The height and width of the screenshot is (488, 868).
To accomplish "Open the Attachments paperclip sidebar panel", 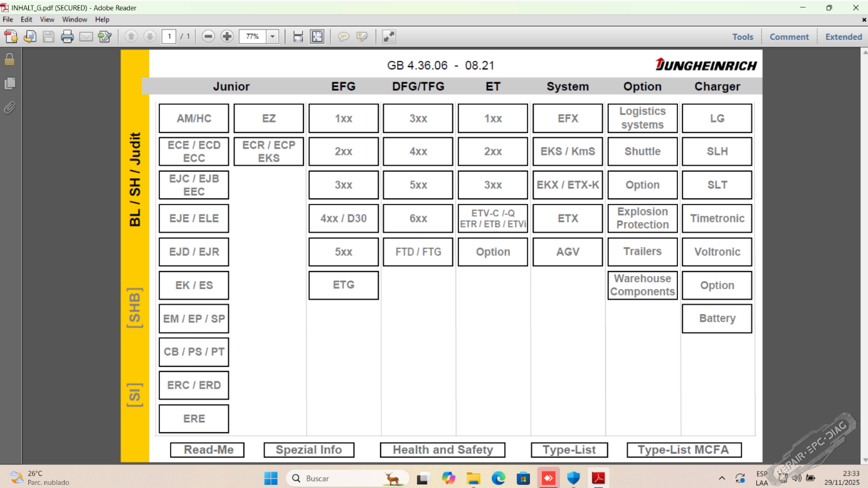I will pyautogui.click(x=9, y=108).
